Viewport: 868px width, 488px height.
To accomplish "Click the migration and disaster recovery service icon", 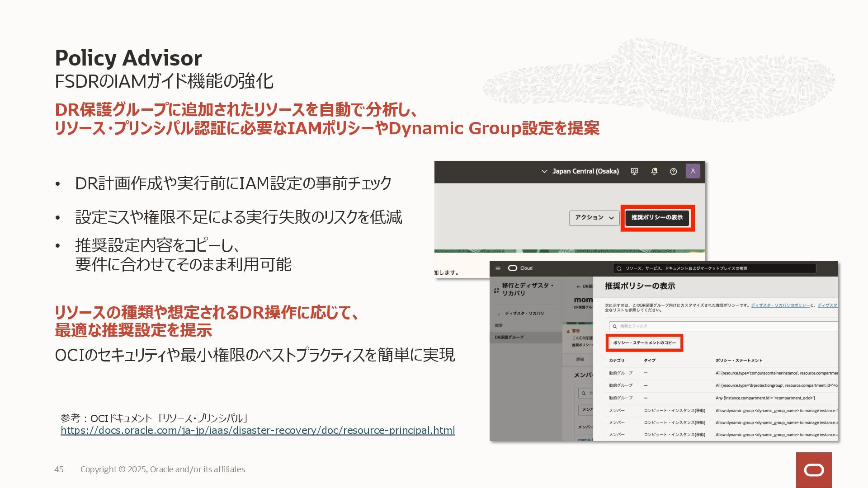I will tap(496, 290).
